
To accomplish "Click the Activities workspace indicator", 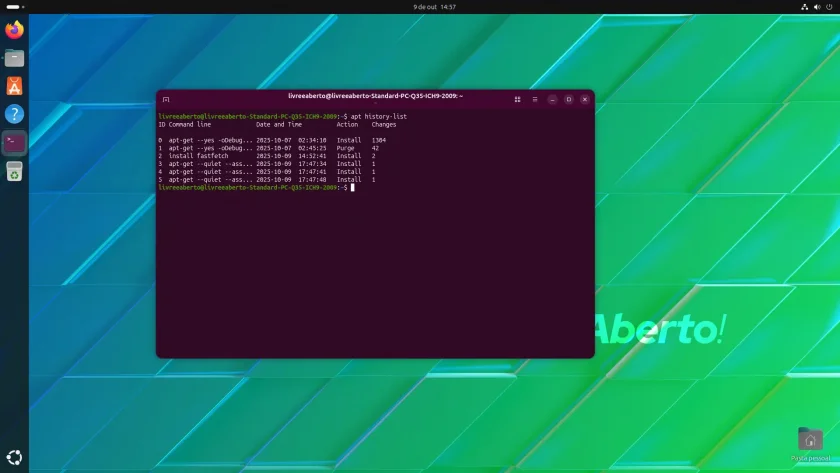I will [14, 7].
